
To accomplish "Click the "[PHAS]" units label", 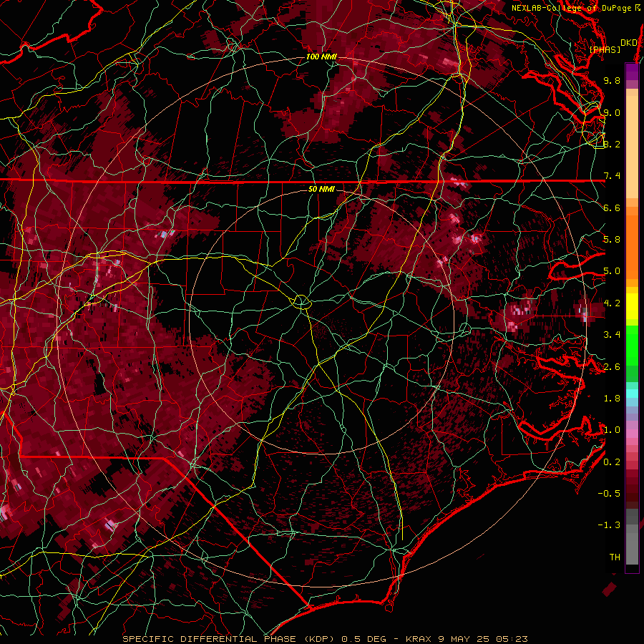I will (605, 50).
